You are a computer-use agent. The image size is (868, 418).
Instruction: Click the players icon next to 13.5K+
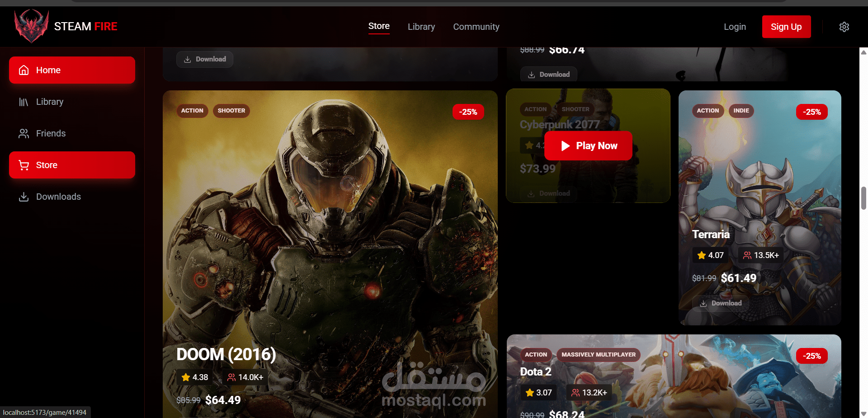(747, 255)
